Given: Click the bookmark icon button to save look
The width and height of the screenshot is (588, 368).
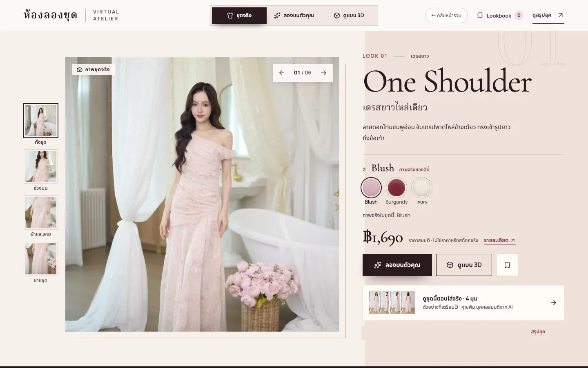Looking at the screenshot, I should tap(507, 265).
